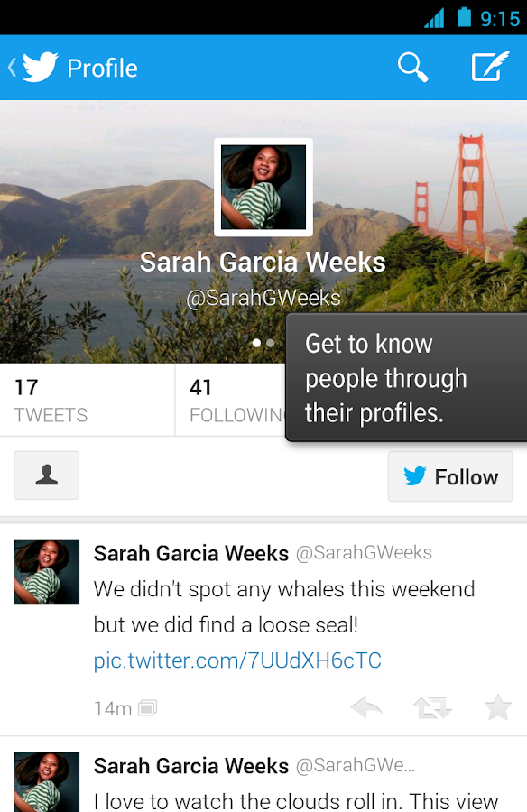Open search with magnifier icon
The width and height of the screenshot is (527, 812).
pos(412,68)
